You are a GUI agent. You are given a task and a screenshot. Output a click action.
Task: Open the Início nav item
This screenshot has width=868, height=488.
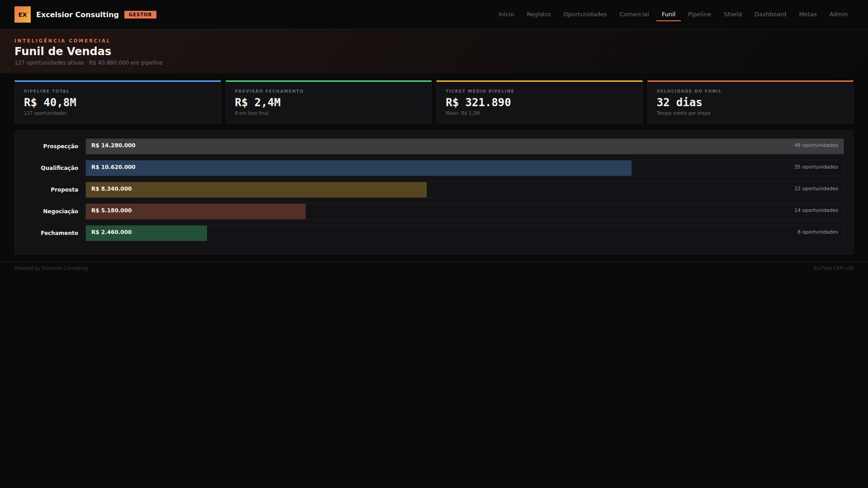(506, 14)
